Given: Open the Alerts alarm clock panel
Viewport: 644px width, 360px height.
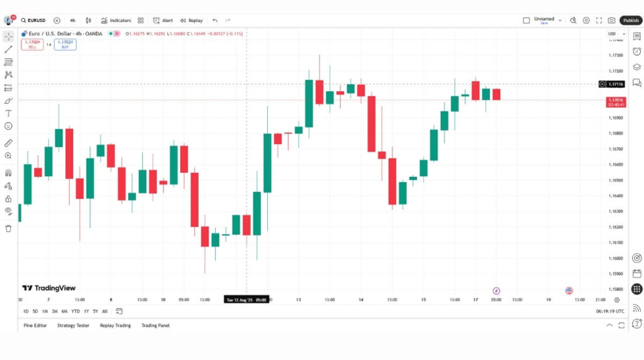Looking at the screenshot, I should click(x=636, y=52).
